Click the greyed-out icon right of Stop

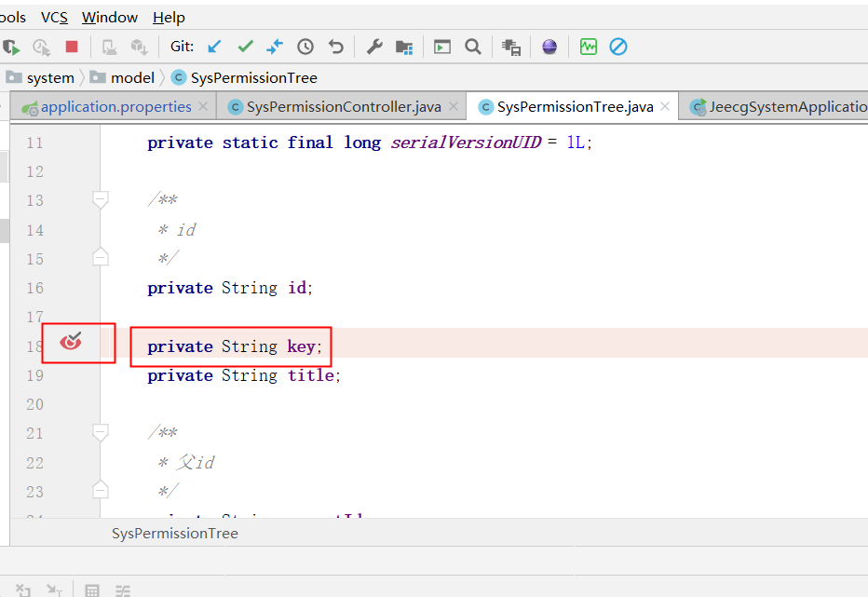[x=110, y=47]
